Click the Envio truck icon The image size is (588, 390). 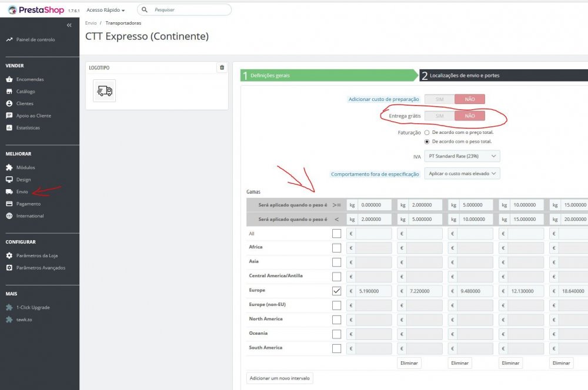(9, 191)
